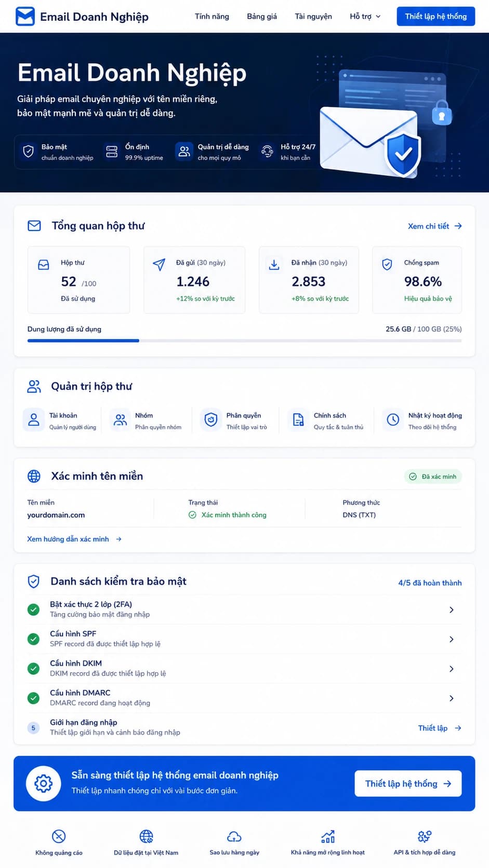Open the Xem chi tiết link

pos(435,226)
